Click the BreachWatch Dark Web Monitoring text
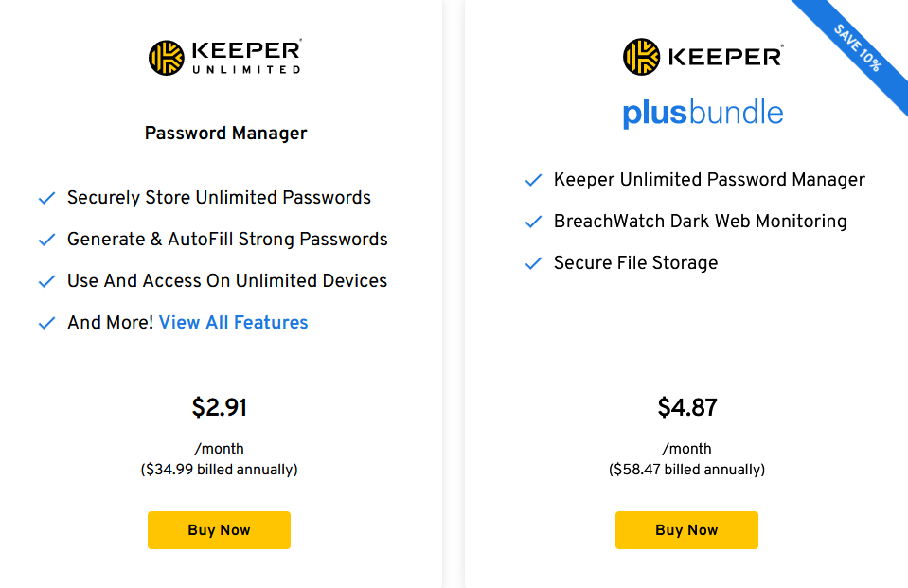Image resolution: width=908 pixels, height=588 pixels. [x=700, y=222]
